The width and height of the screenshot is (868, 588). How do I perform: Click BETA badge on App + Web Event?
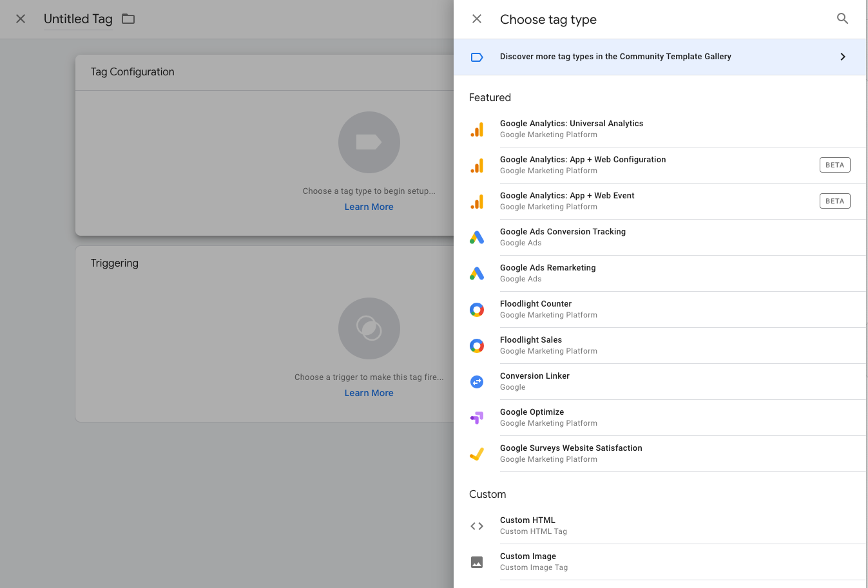(x=834, y=201)
